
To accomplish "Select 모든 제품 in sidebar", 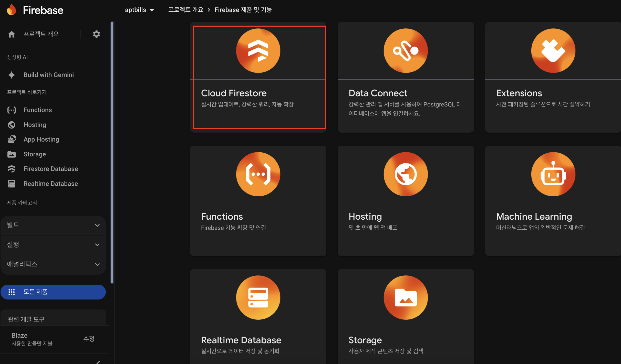I will (53, 292).
